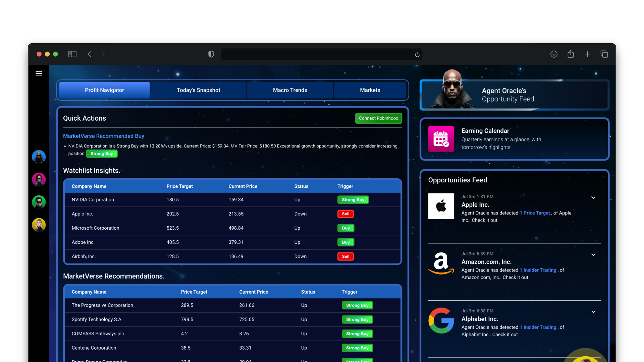Image resolution: width=644 pixels, height=362 pixels.
Task: Click the Apple logo in Opportunities Feed
Action: click(441, 206)
